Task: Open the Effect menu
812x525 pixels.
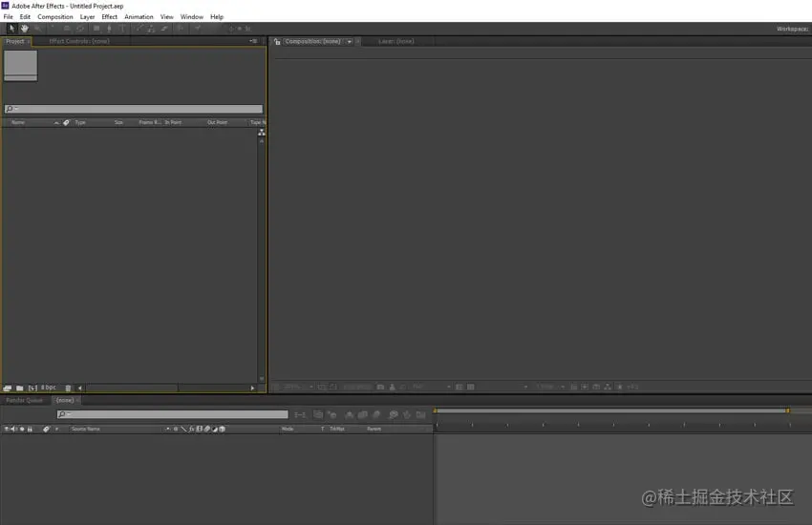Action: pos(109,16)
